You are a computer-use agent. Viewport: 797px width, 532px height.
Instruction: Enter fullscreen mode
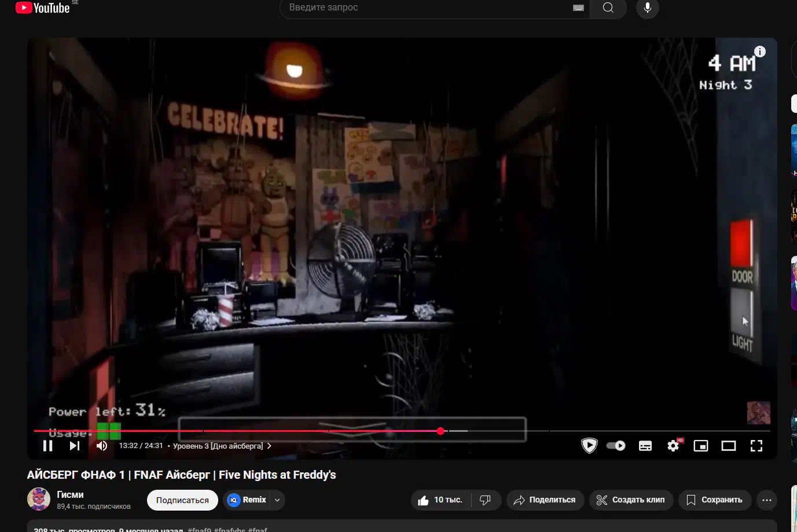[756, 446]
